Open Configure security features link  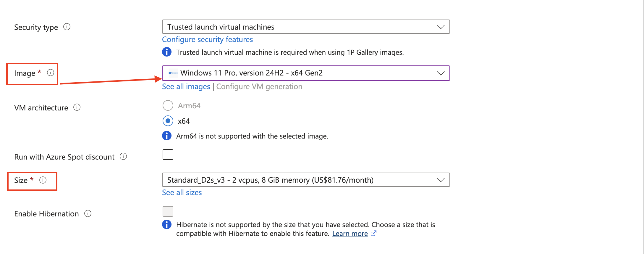pos(207,39)
